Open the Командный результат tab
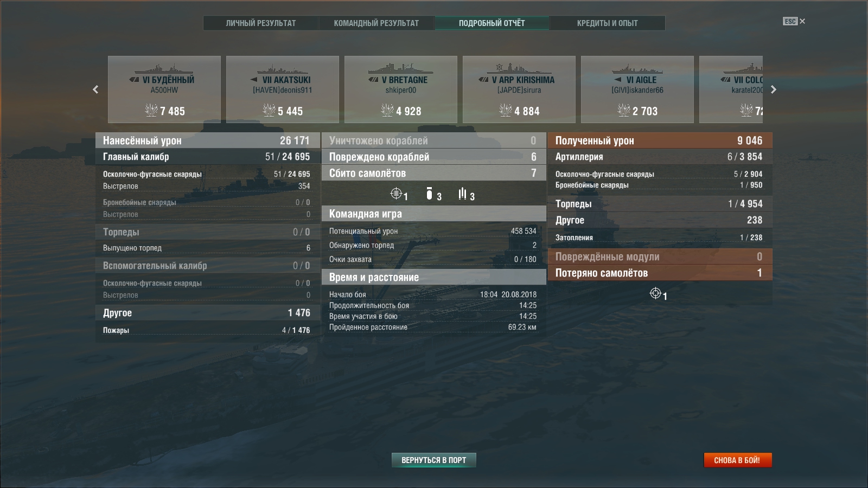 click(376, 23)
